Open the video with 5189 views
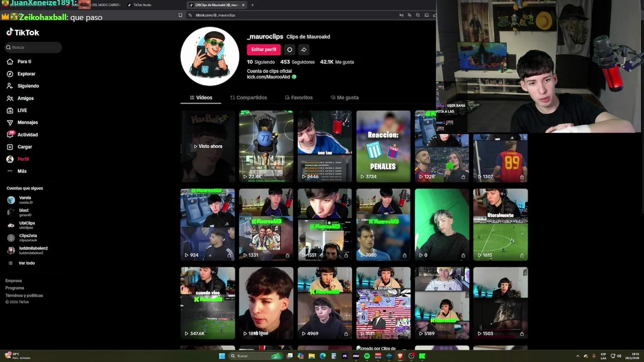This screenshot has height=362, width=644. (x=442, y=303)
